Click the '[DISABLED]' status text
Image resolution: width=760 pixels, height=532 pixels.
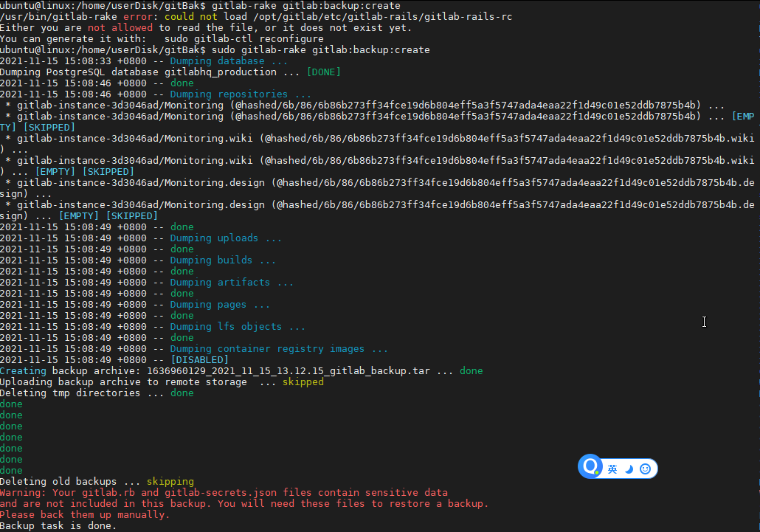[x=200, y=360]
